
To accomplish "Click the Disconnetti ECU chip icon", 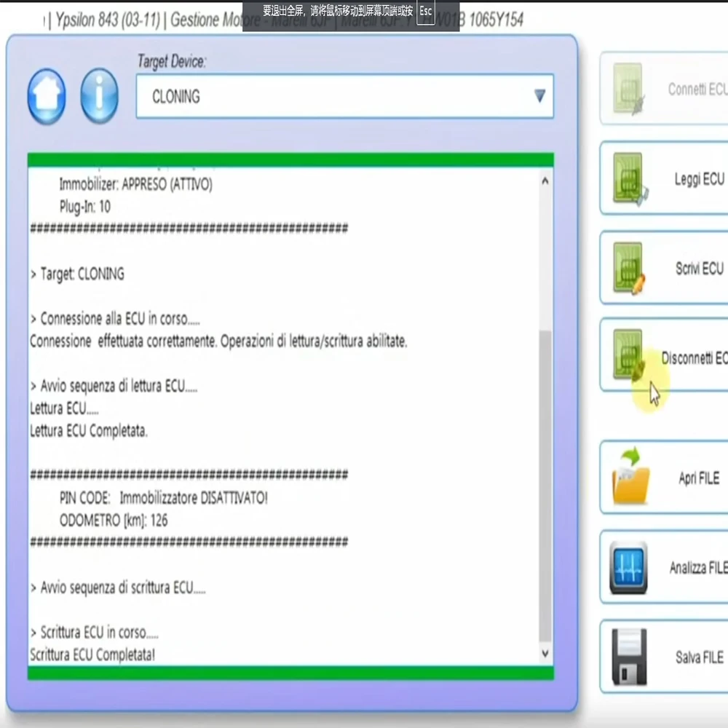I will pos(629,355).
